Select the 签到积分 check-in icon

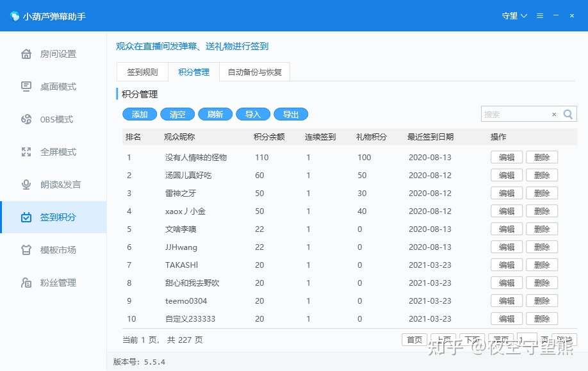click(26, 217)
